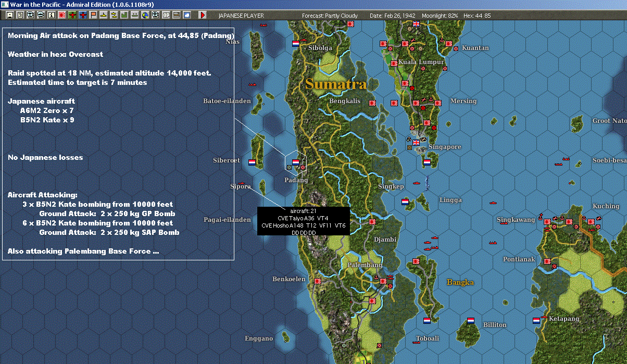Viewport: 627px width, 364px height.
Task: Click the Dutch flag at Siberoet
Action: [x=252, y=162]
